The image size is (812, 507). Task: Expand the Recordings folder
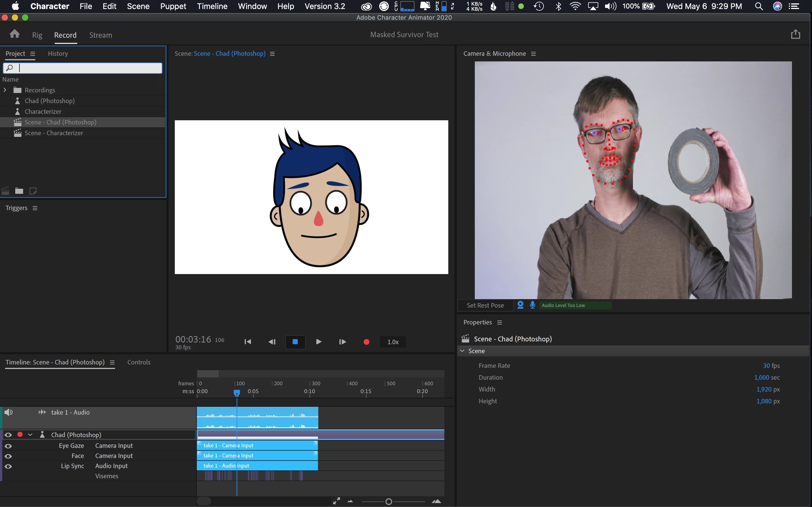coord(5,90)
